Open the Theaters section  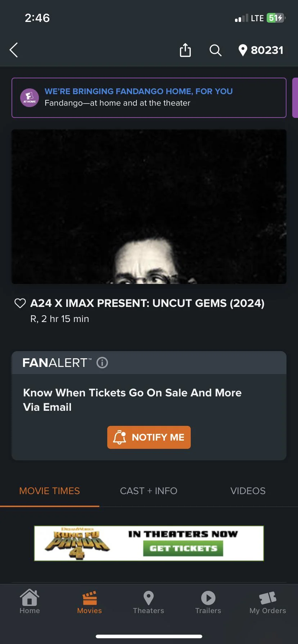(148, 602)
